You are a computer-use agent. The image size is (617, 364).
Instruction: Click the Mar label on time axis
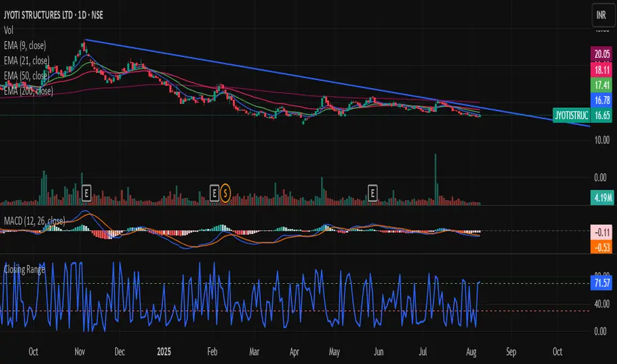[254, 351]
